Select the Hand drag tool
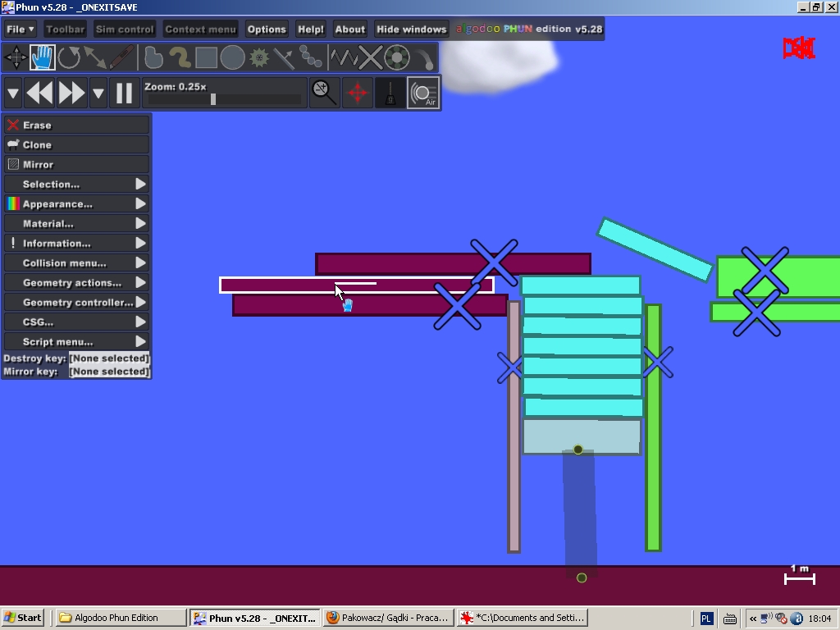 pos(43,57)
